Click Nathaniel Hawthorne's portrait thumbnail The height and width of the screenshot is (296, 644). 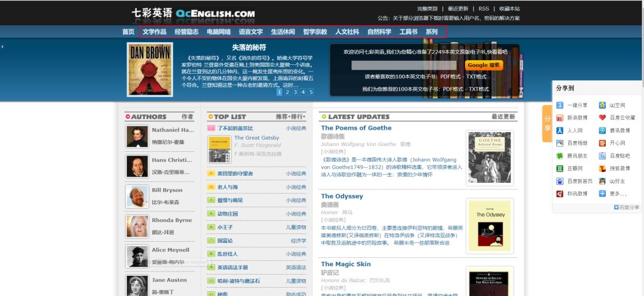(137, 136)
